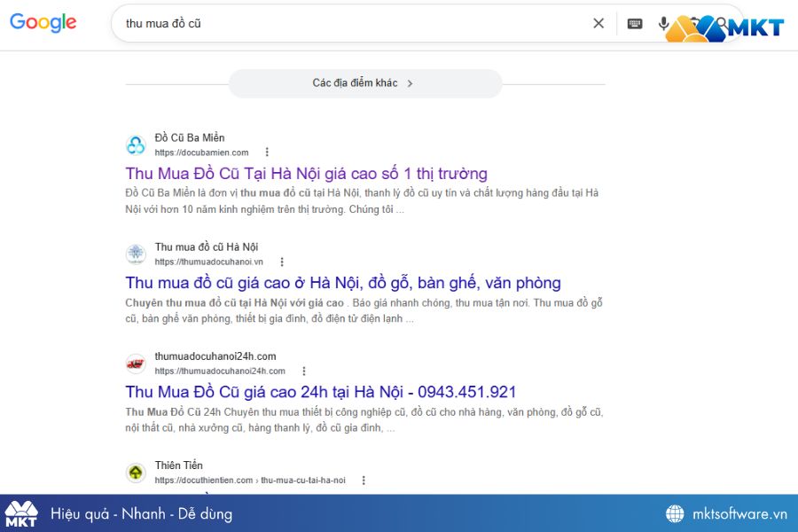Expand 'Các địa điểm khác' places button
The image size is (798, 532).
(x=365, y=83)
